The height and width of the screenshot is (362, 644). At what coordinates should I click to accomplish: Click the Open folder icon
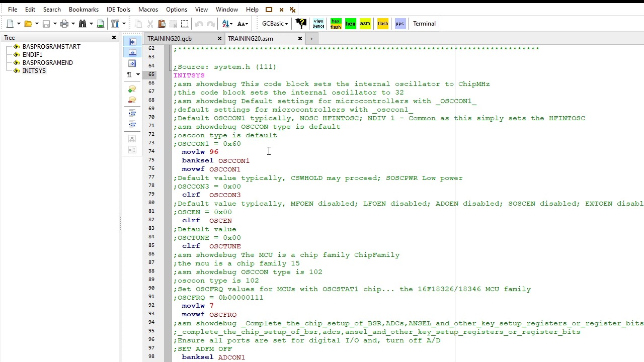(x=28, y=24)
